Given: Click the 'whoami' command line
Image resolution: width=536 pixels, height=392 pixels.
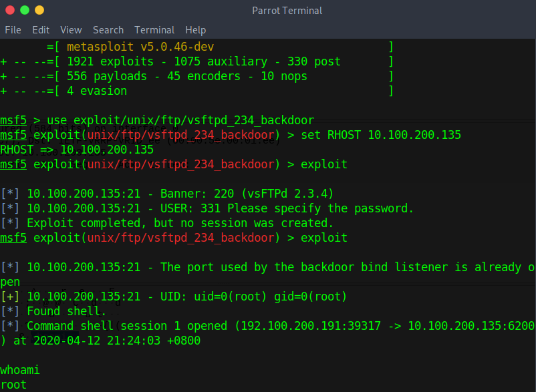Looking at the screenshot, I should (20, 370).
